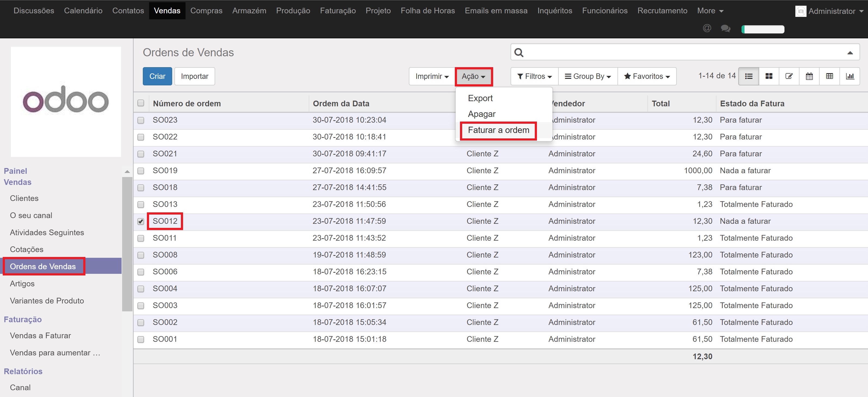Switch to calendar view icon

point(809,76)
